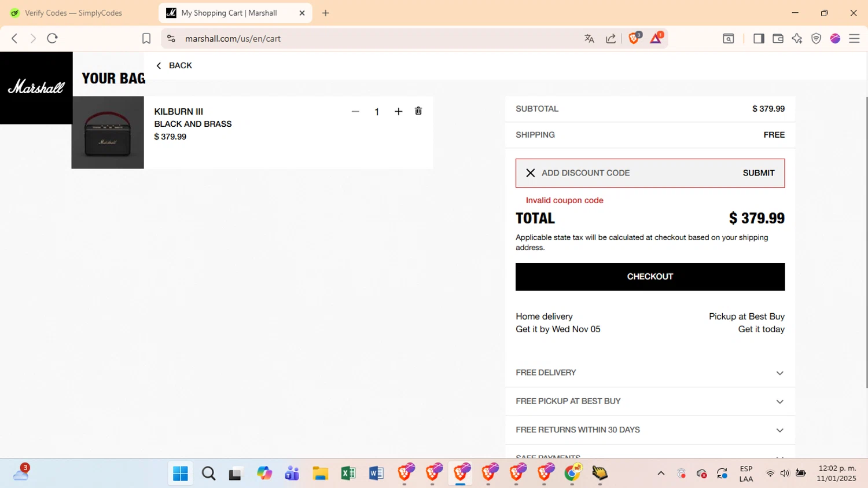Open Word from the taskbar

(376, 474)
